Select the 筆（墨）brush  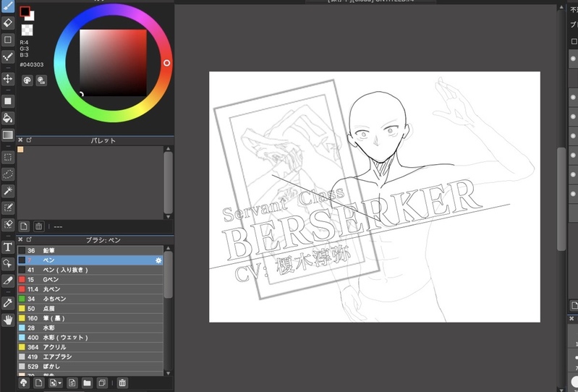pyautogui.click(x=90, y=318)
